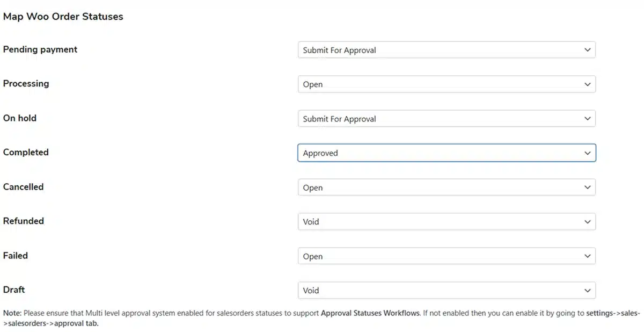Screen dimensions: 644x332
Task: Click the chevron icon on the Cancelled selector
Action: click(587, 187)
